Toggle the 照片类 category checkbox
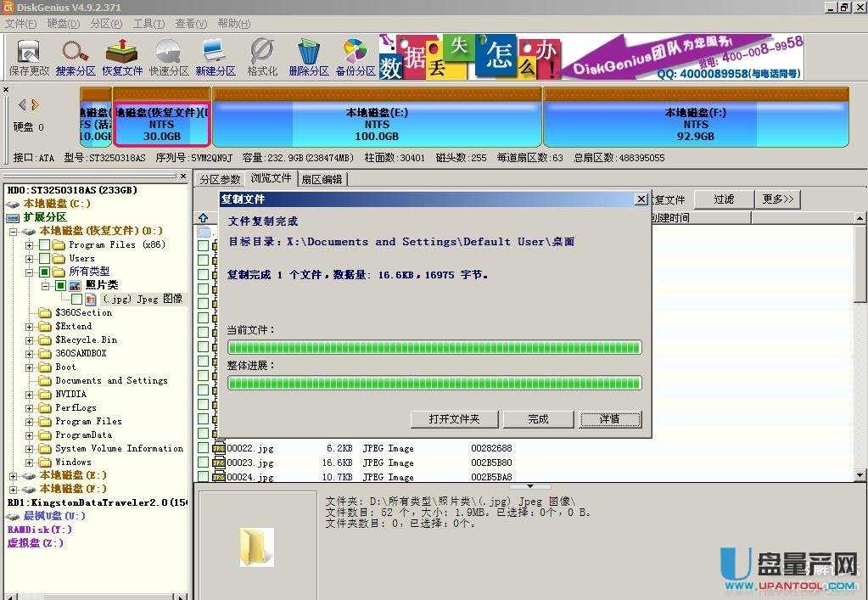Viewport: 868px width, 600px height. 60,285
